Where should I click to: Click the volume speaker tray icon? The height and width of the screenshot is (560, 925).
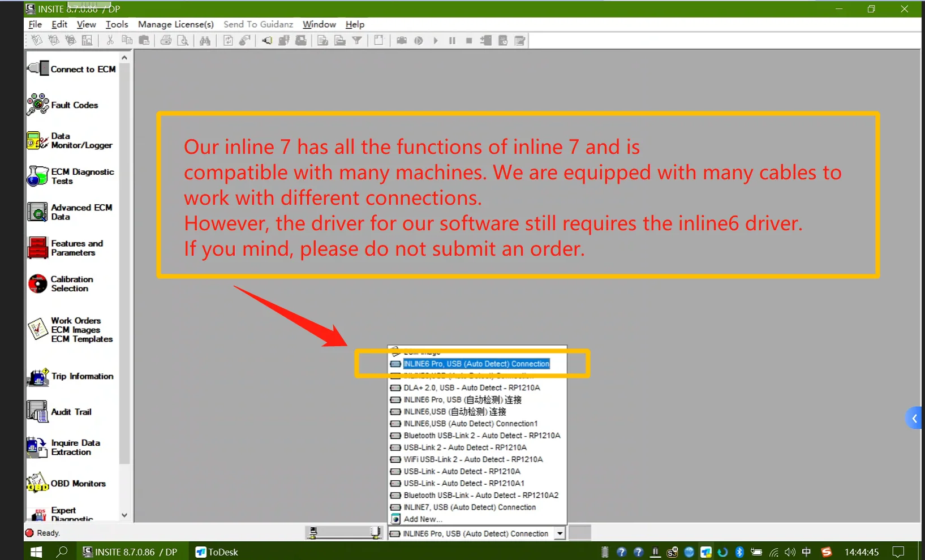[x=790, y=552]
